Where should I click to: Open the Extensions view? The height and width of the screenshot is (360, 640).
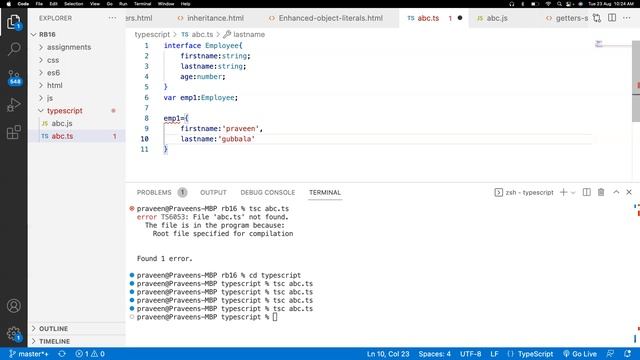tap(13, 132)
